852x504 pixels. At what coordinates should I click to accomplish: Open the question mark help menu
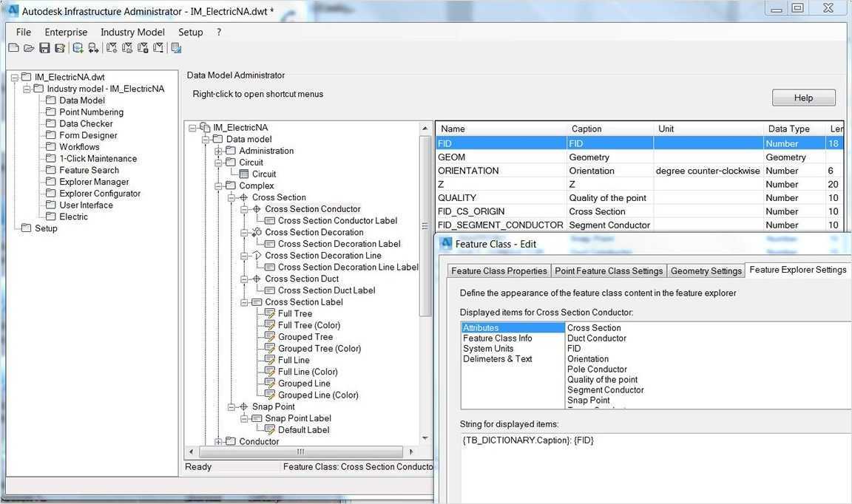coord(219,32)
